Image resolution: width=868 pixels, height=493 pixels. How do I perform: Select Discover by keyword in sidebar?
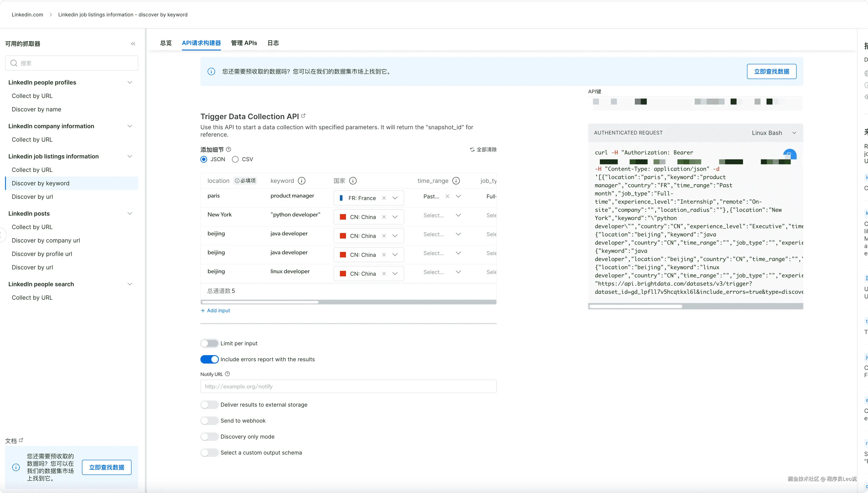point(72,183)
